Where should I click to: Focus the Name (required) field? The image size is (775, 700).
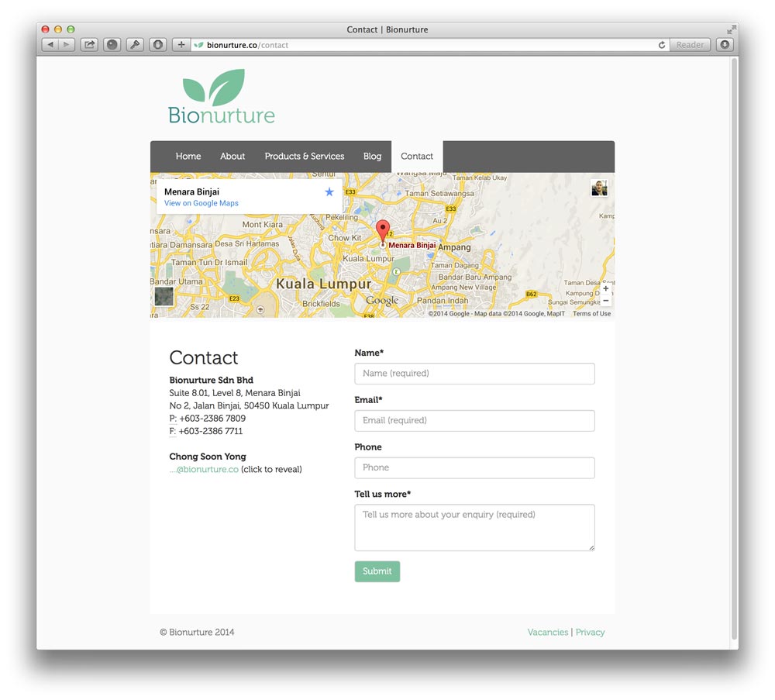pos(474,374)
